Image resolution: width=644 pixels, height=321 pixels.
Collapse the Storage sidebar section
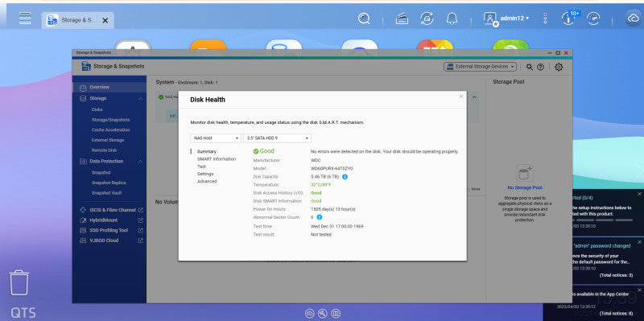(140, 98)
